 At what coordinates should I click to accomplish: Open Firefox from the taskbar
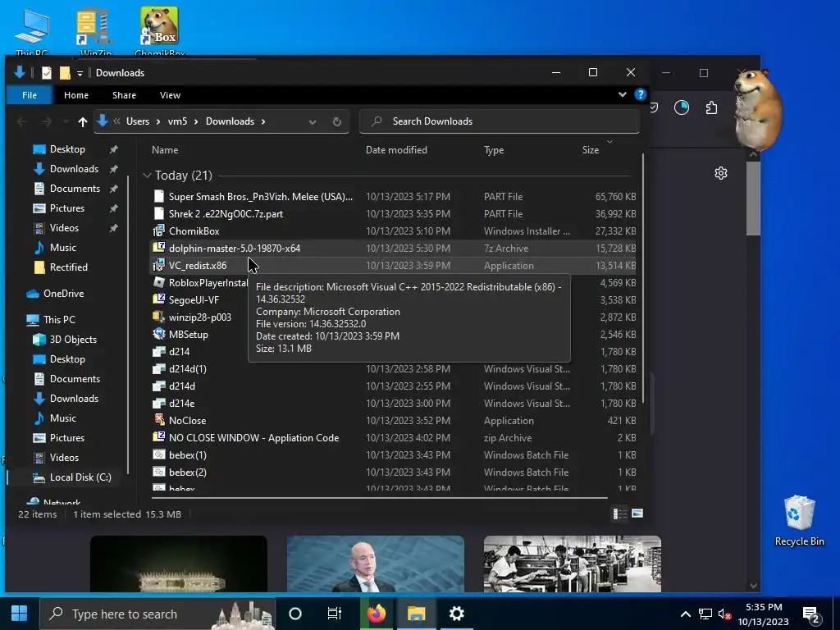click(x=377, y=614)
